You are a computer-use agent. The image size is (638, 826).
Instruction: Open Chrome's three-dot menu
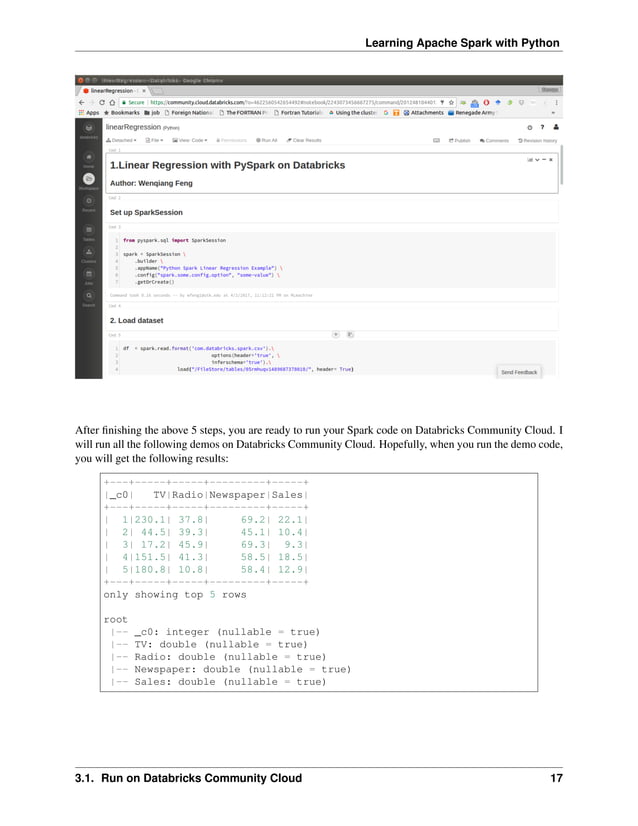556,102
